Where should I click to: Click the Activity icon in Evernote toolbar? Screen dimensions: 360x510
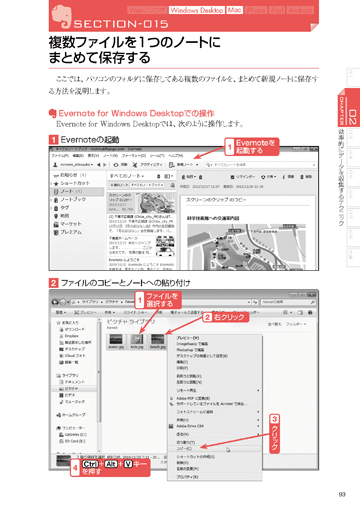tap(135, 165)
